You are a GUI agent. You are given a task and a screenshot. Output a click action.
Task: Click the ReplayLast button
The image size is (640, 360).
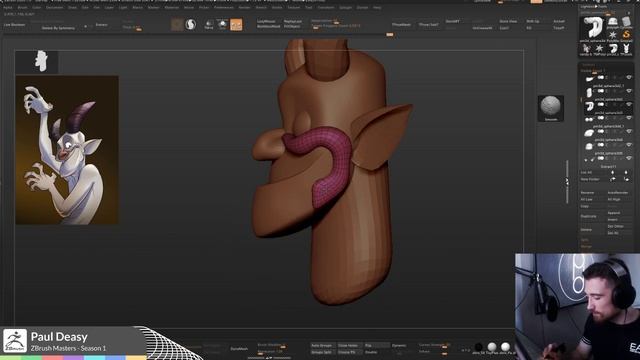pos(293,21)
